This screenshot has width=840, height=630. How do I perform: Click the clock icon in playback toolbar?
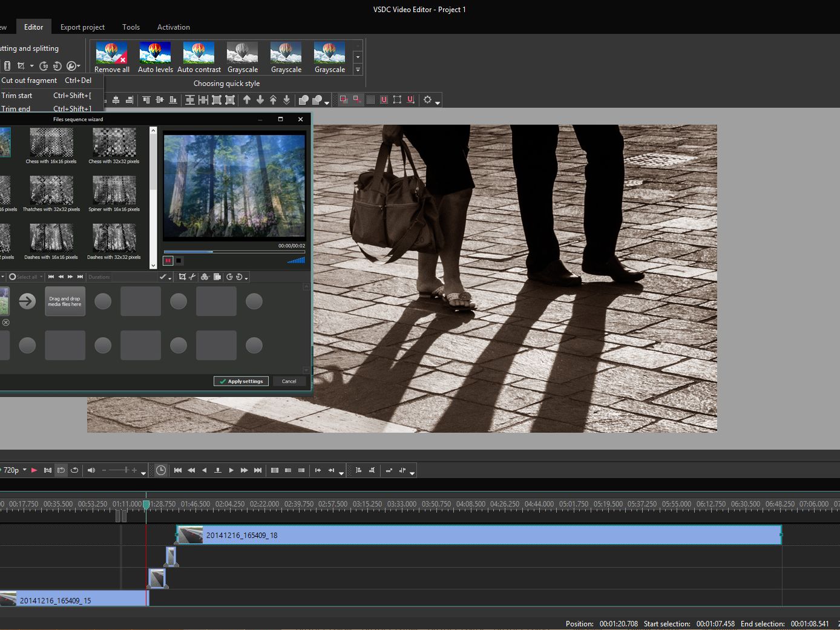pos(161,470)
